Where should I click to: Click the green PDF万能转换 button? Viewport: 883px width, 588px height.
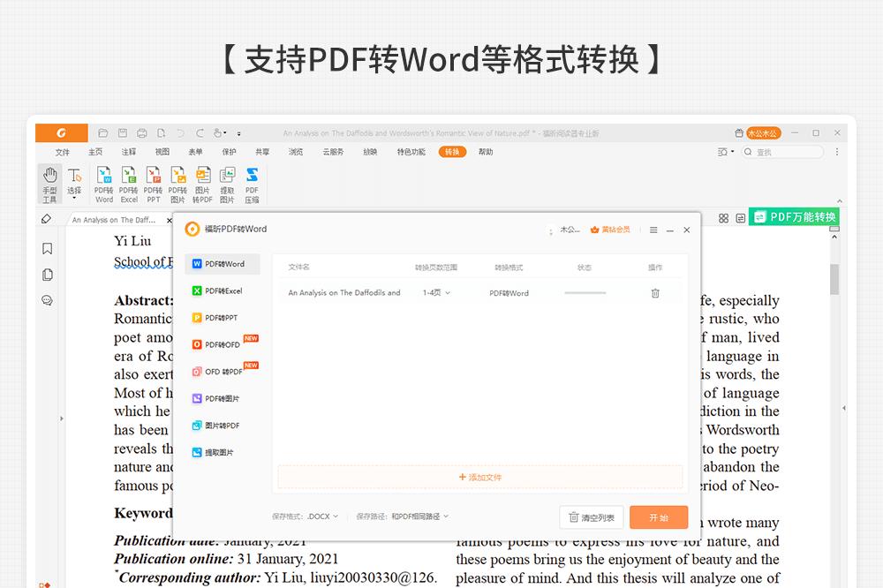(794, 217)
